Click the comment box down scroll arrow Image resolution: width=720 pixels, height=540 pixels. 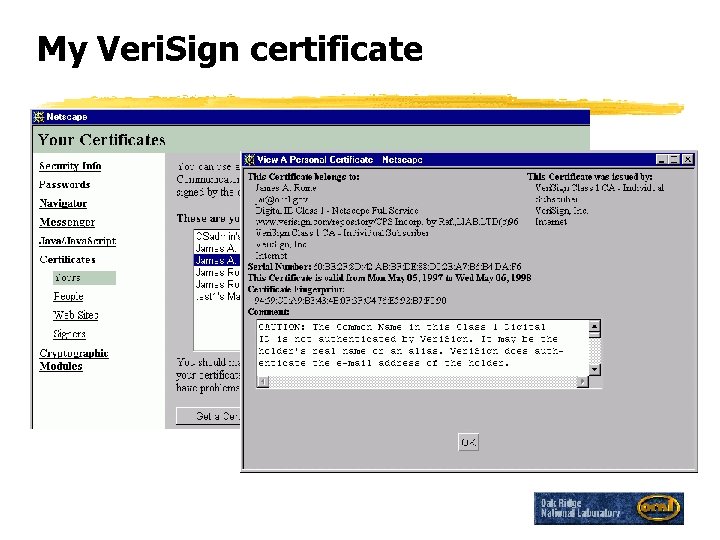click(x=595, y=369)
